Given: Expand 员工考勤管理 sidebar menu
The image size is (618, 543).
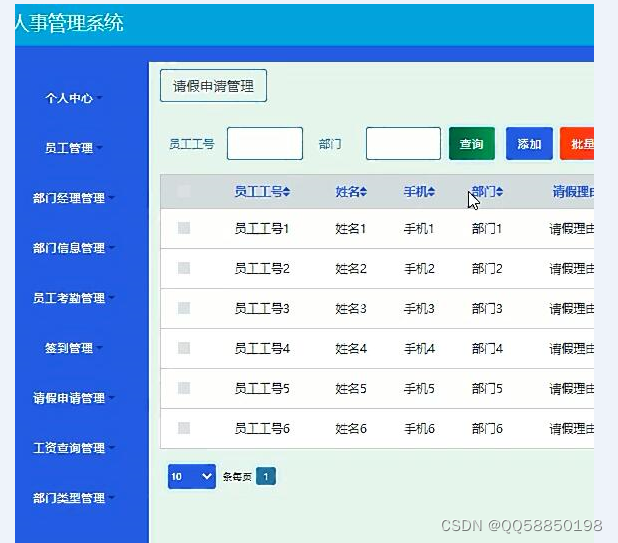Looking at the screenshot, I should (x=73, y=298).
